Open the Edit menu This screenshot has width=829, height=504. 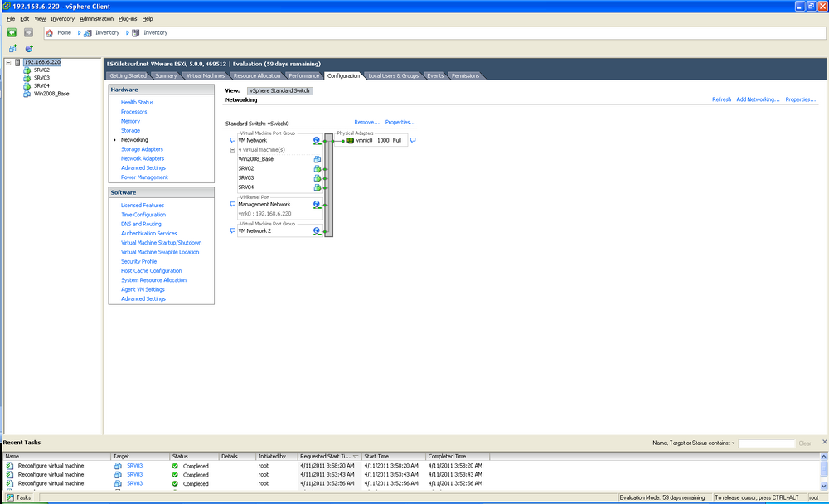pyautogui.click(x=24, y=18)
